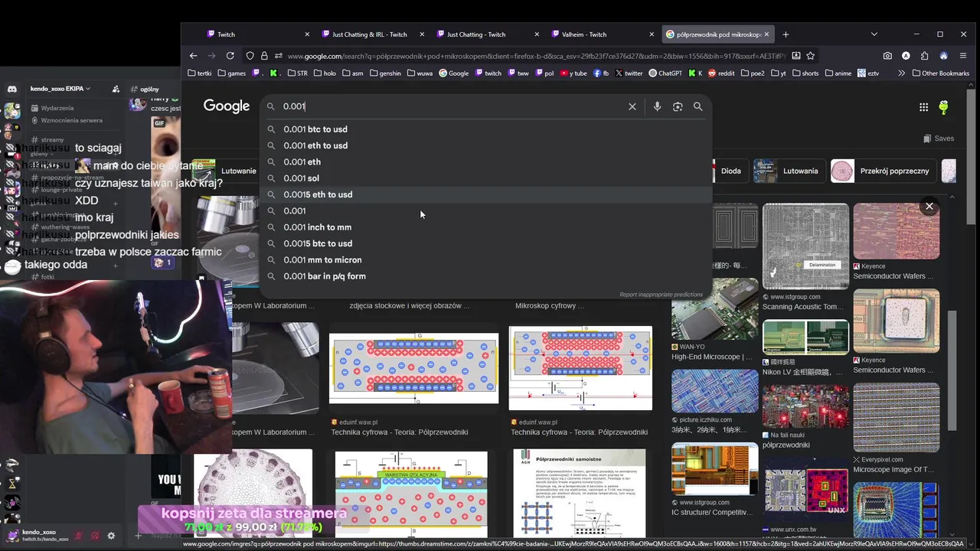Open the Firefox hamburger menu

(x=963, y=56)
